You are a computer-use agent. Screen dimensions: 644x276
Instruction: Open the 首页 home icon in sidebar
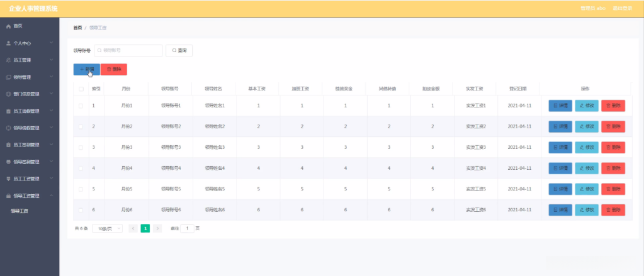8,26
